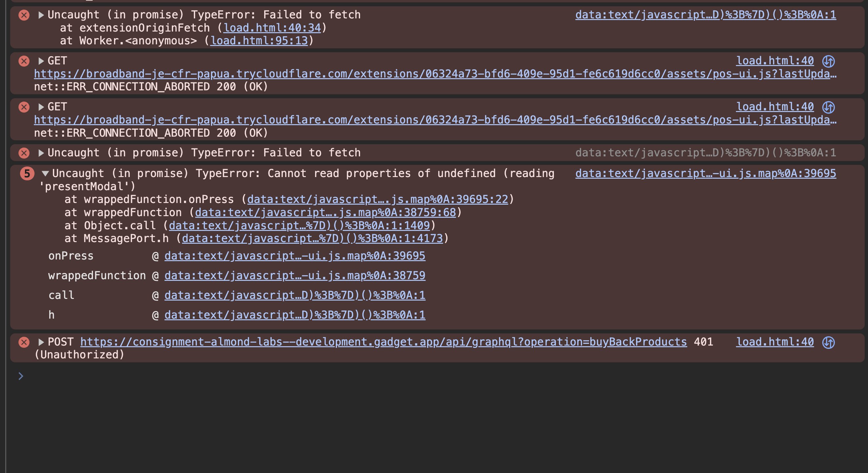Open onPress source link at line 39695
Screen dimensions: 868x473
295,256
